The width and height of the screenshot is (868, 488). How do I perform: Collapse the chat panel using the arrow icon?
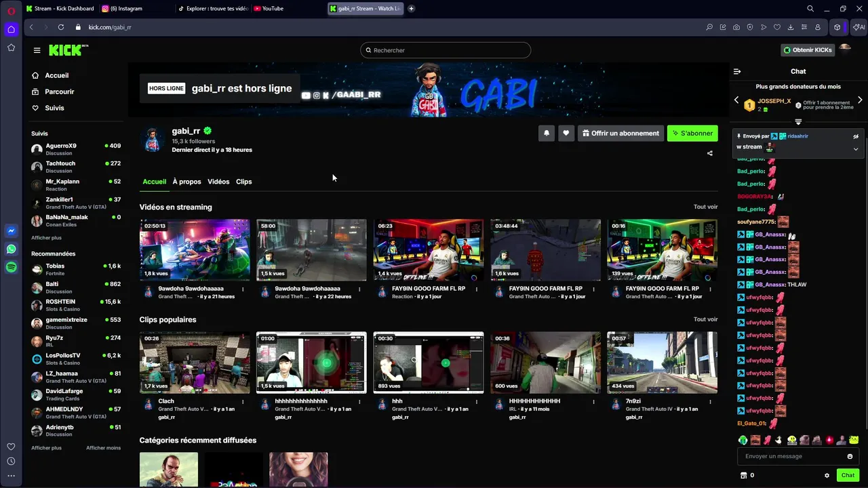[737, 71]
